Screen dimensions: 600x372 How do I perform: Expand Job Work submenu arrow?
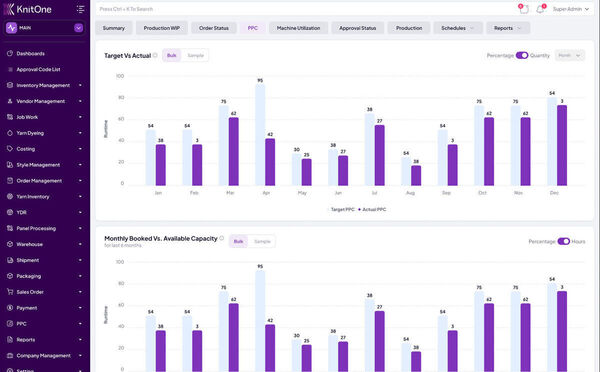tap(80, 117)
